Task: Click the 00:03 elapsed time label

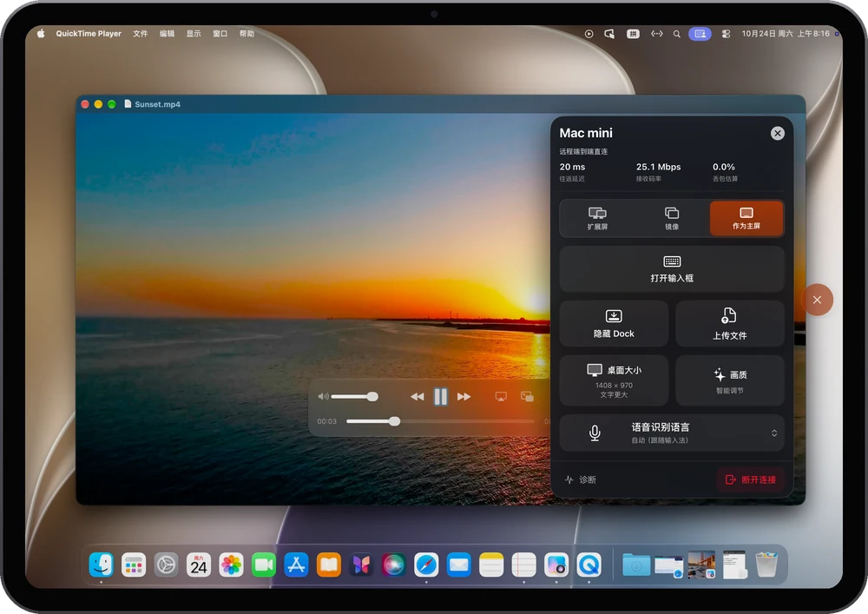Action: pyautogui.click(x=326, y=421)
